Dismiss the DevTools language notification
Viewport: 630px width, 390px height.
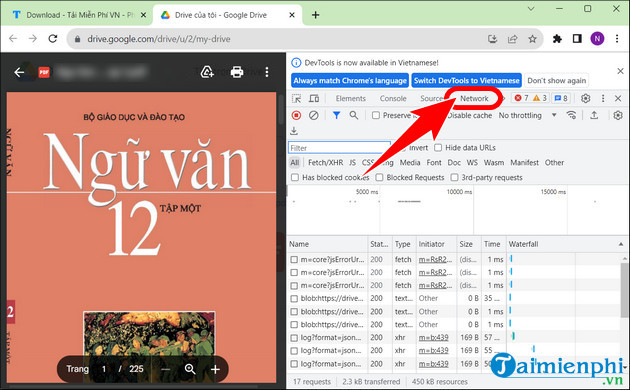coord(620,71)
